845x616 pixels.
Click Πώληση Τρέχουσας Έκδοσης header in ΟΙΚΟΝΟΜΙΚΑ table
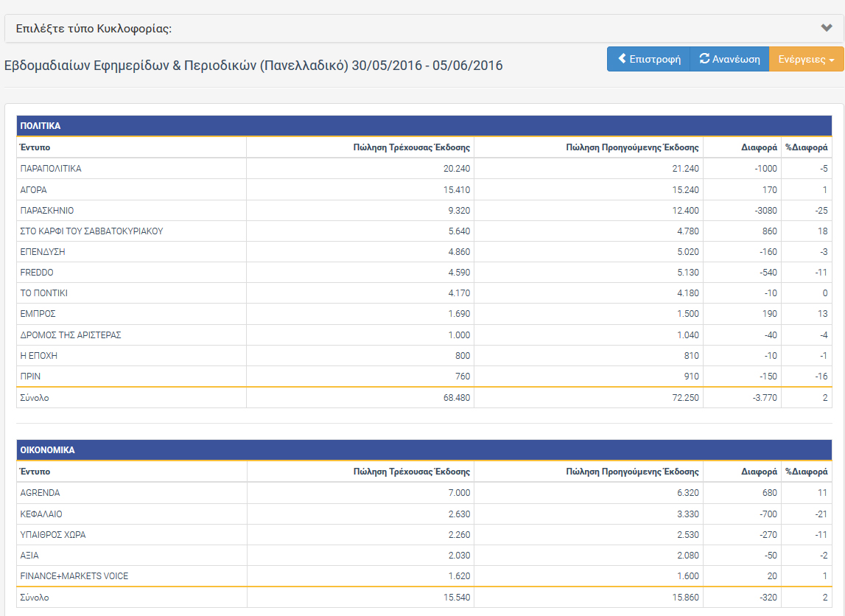pos(411,472)
